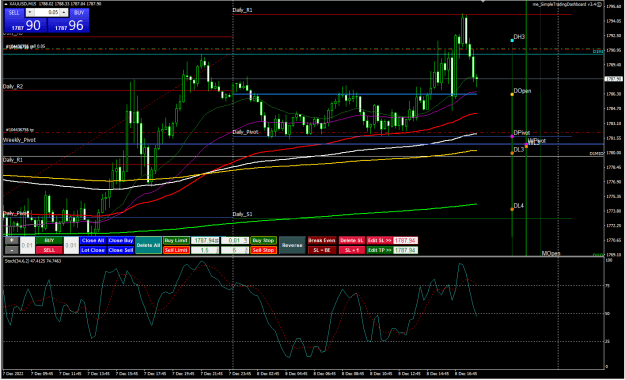Click the red SELL dashboard button
This screenshot has height=380, width=625.
(49, 250)
